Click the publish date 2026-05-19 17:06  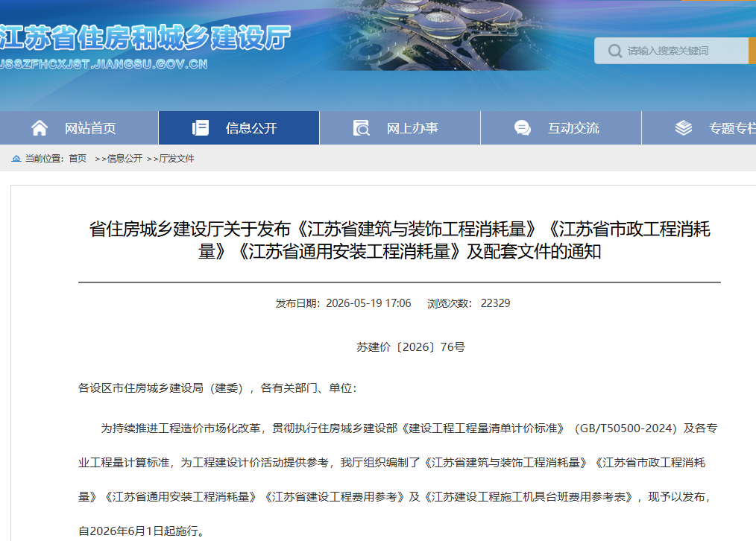pyautogui.click(x=368, y=303)
